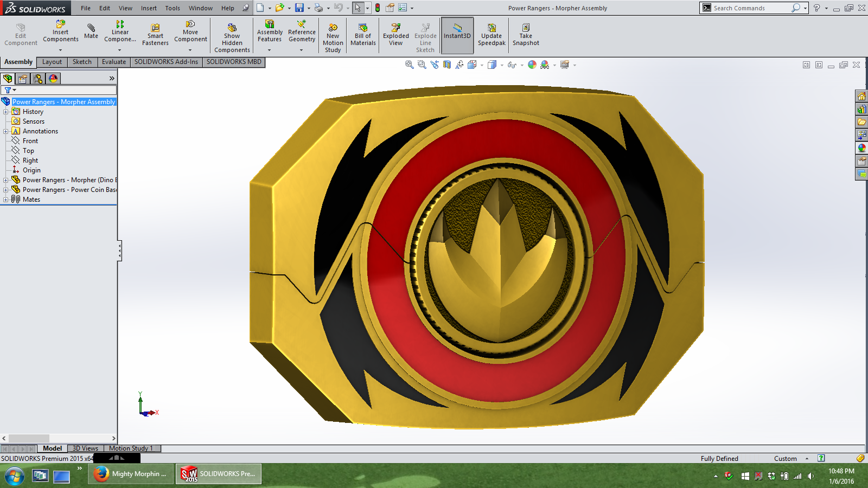Open SOLIDWORKS Add-Ins tab
This screenshot has width=868, height=488.
(x=166, y=62)
